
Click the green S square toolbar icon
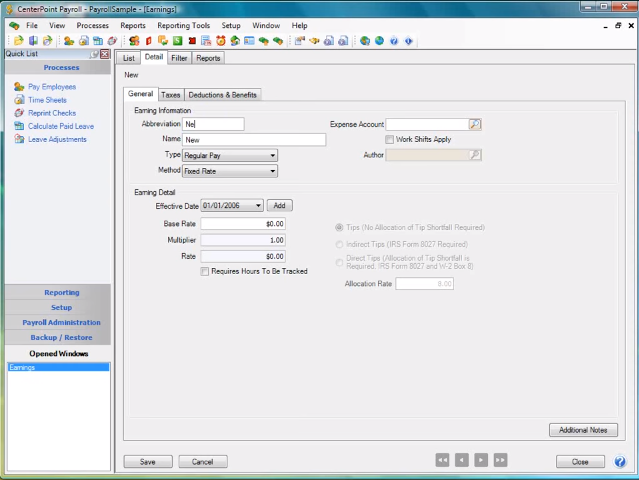tap(177, 40)
